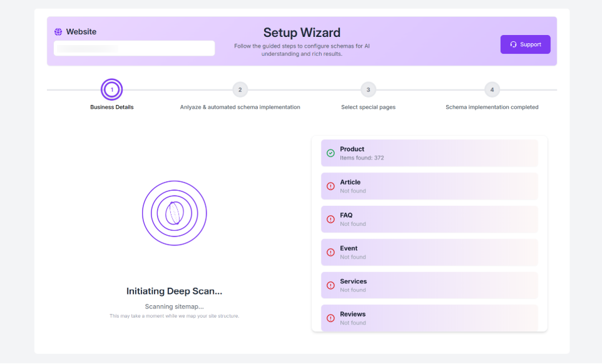The width and height of the screenshot is (602, 364).
Task: Click the Website URL input field
Action: pos(134,48)
